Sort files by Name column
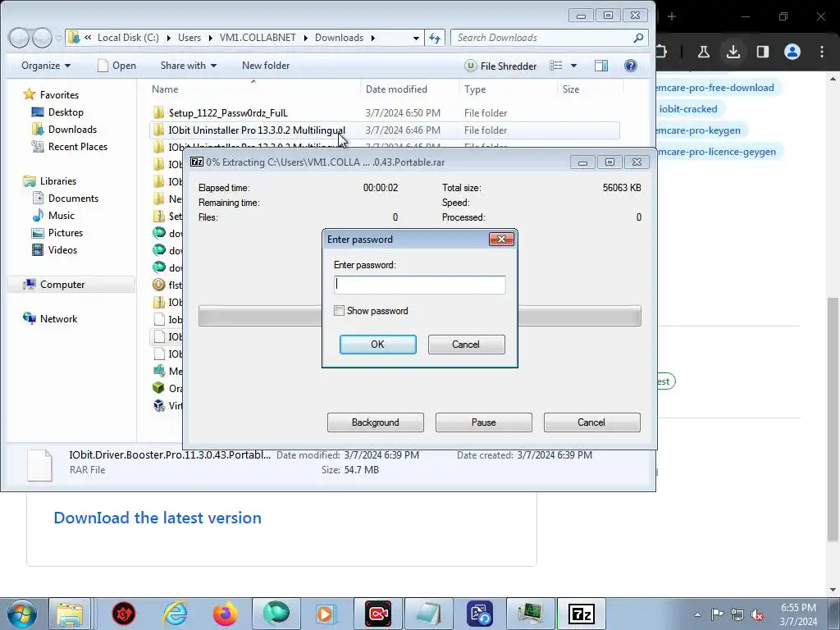This screenshot has width=840, height=630. 164,89
